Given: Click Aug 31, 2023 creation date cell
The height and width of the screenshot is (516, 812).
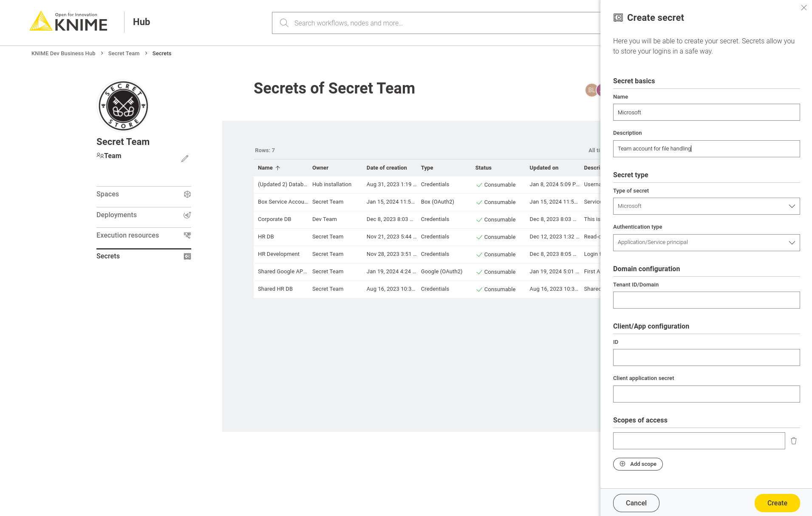Looking at the screenshot, I should 391,184.
